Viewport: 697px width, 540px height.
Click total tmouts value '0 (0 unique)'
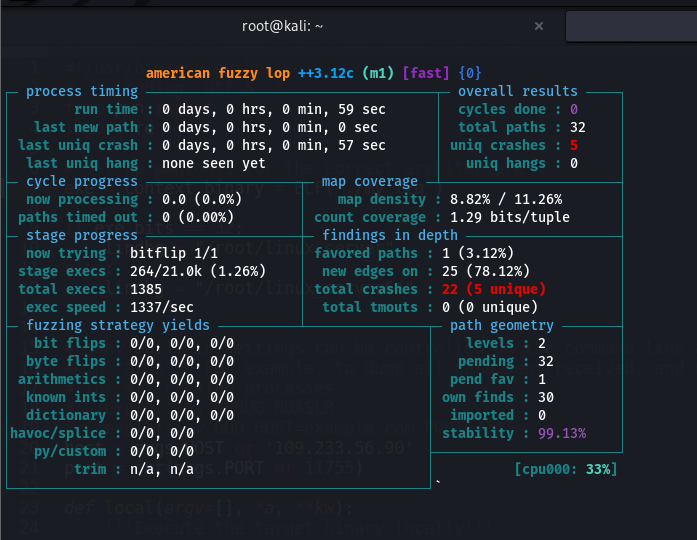pos(490,308)
